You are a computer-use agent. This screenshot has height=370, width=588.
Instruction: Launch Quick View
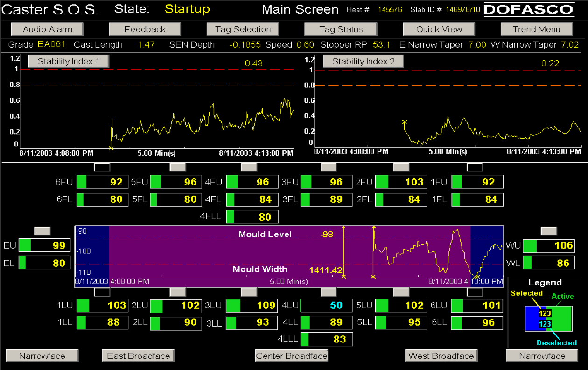pyautogui.click(x=439, y=29)
